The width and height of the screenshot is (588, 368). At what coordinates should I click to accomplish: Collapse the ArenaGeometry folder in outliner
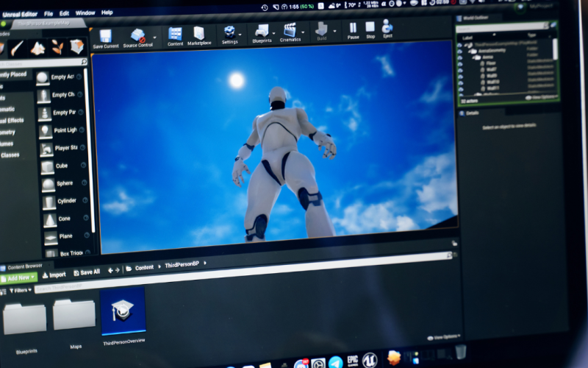click(468, 51)
